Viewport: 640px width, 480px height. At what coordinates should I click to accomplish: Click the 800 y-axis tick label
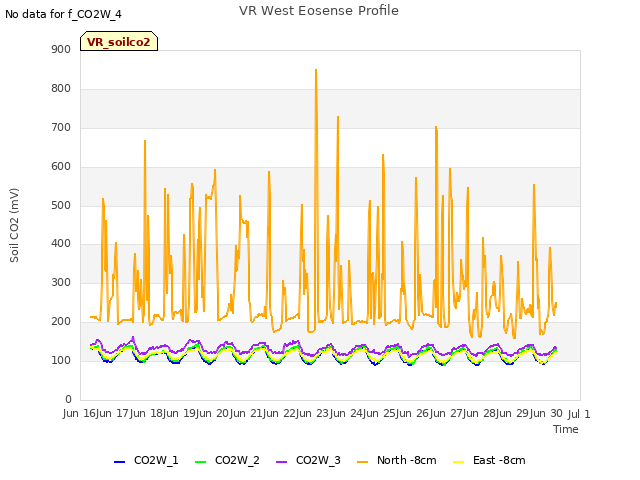61,89
